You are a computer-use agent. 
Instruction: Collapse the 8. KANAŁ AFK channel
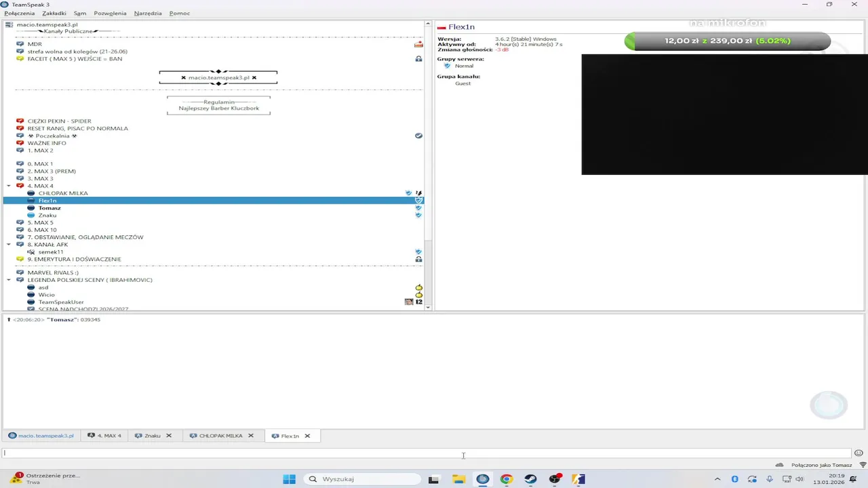pyautogui.click(x=9, y=245)
